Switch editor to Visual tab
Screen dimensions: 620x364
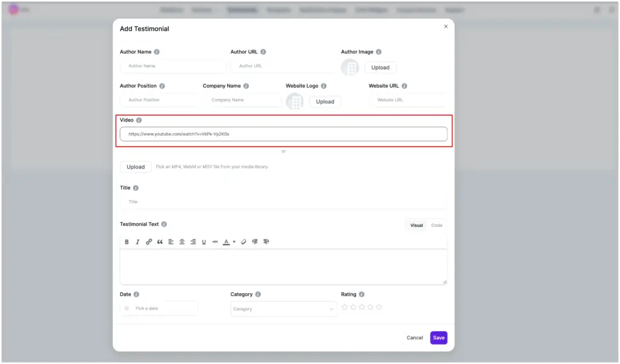pos(417,226)
